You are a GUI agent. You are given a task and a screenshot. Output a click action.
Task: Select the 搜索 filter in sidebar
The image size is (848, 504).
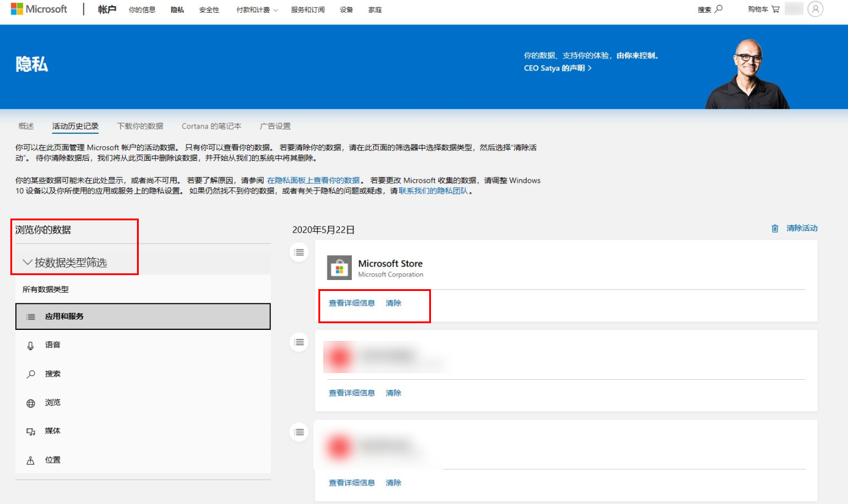[52, 374]
